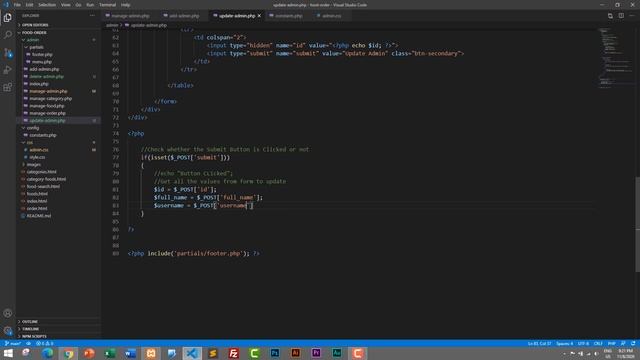
Task: Open XAMPP from taskbar
Action: [x=151, y=353]
